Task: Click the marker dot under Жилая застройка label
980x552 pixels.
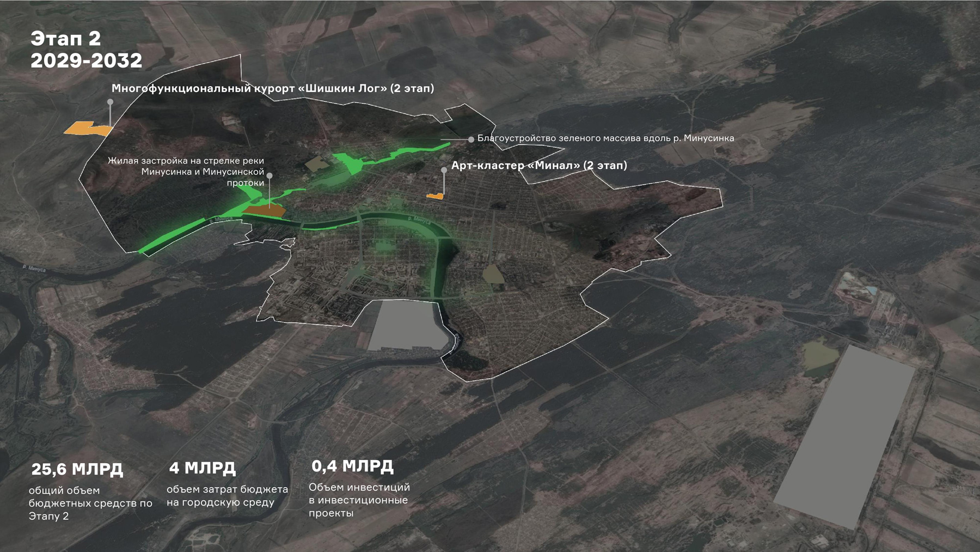Action: [269, 175]
